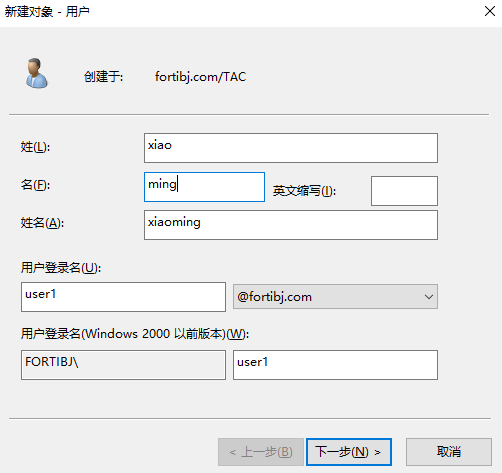
Task: Select the pre-Windows 2000 user1 login field
Action: point(335,365)
